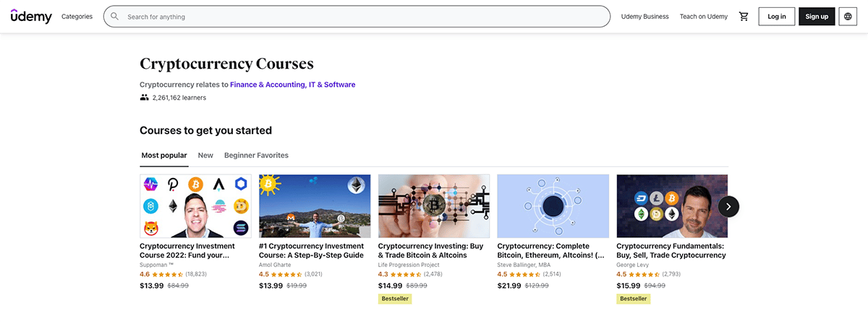868x322 pixels.
Task: Click the Sign up button
Action: pyautogui.click(x=817, y=17)
